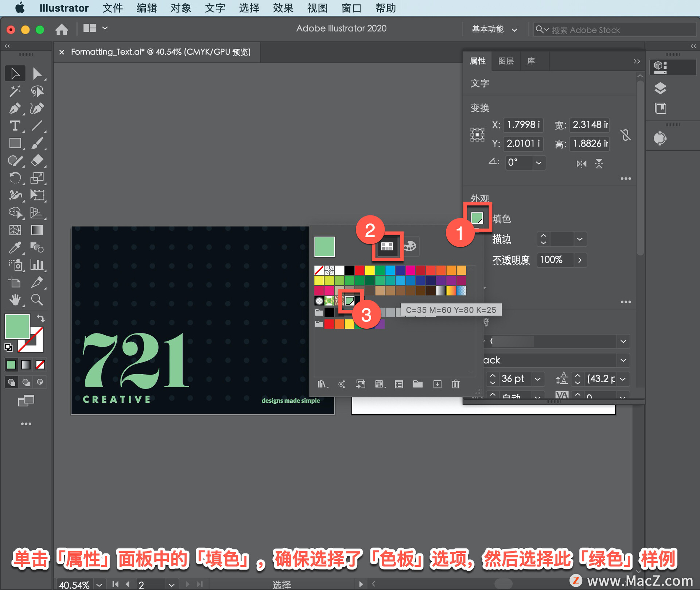
Task: Select the Rotate tool
Action: (x=15, y=178)
